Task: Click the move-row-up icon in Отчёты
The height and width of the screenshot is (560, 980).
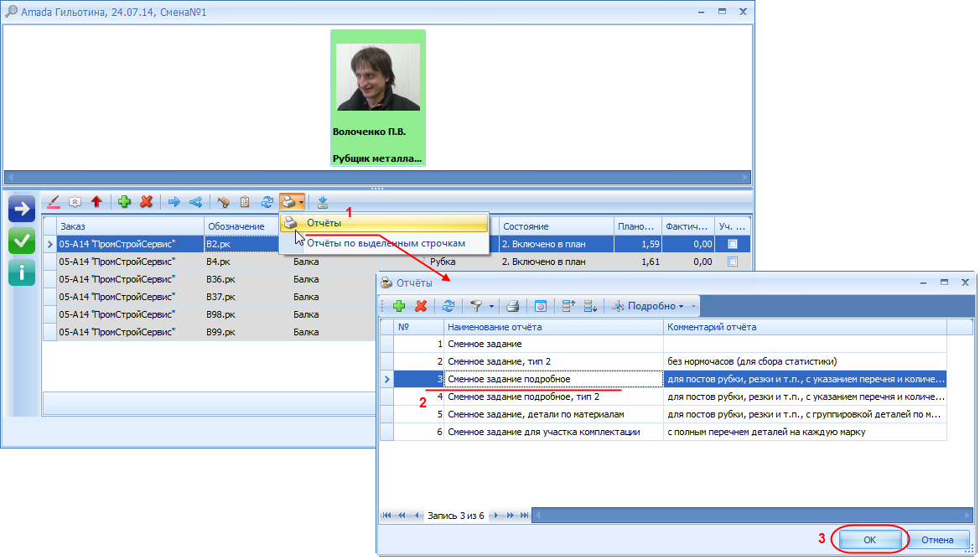Action: coord(568,306)
